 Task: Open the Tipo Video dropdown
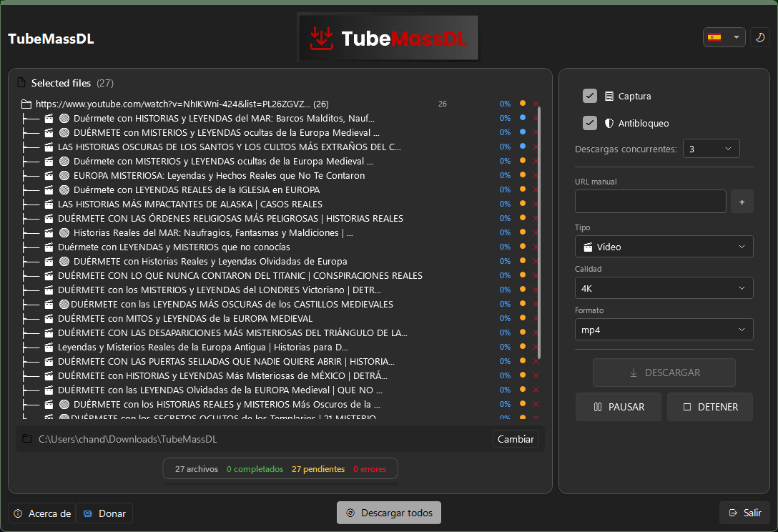[664, 247]
